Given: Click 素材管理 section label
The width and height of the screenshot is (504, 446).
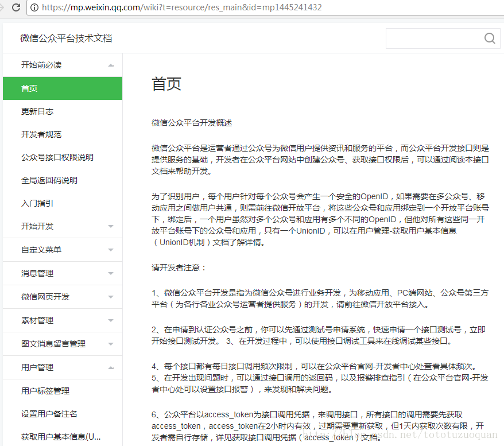Looking at the screenshot, I should point(37,320).
